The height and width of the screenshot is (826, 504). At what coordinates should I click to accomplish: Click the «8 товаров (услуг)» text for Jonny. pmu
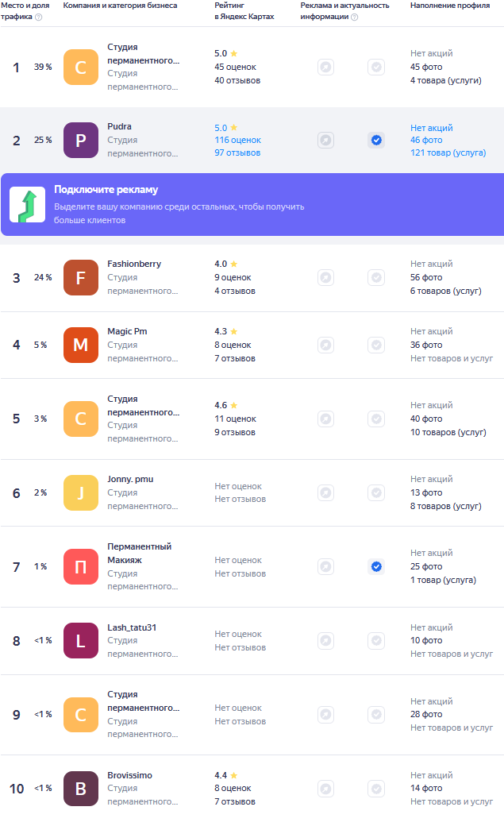tap(445, 506)
